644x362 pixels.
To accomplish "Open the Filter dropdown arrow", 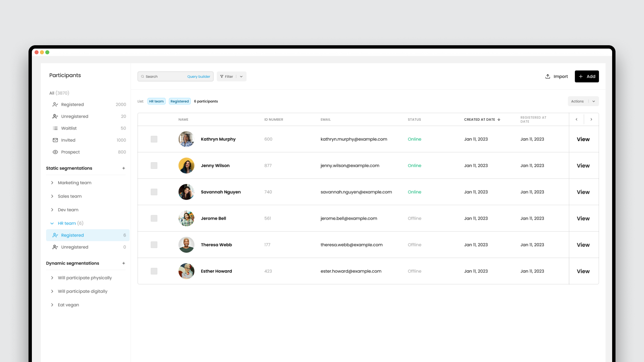I will click(241, 77).
